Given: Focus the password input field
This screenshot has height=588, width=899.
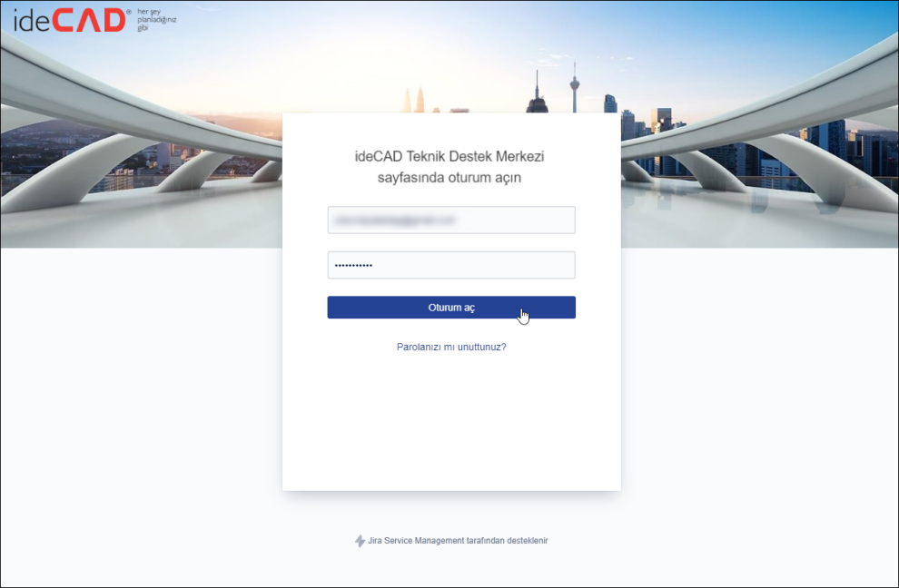Looking at the screenshot, I should tap(451, 265).
